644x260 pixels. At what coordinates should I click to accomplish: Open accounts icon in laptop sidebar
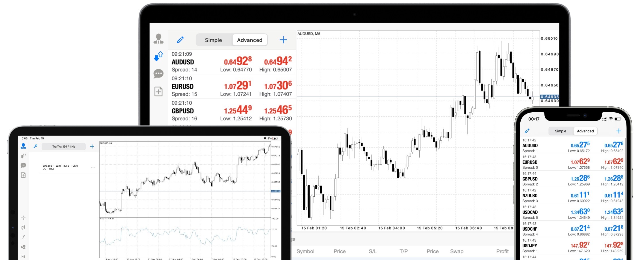[x=158, y=38]
